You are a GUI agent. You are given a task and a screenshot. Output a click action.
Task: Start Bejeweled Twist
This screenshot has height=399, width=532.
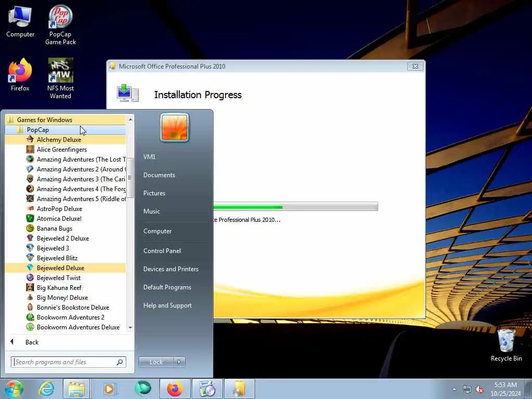tap(65, 277)
